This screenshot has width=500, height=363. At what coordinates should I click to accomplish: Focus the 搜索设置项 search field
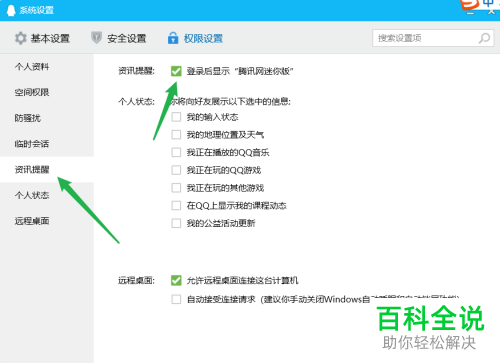[433, 38]
